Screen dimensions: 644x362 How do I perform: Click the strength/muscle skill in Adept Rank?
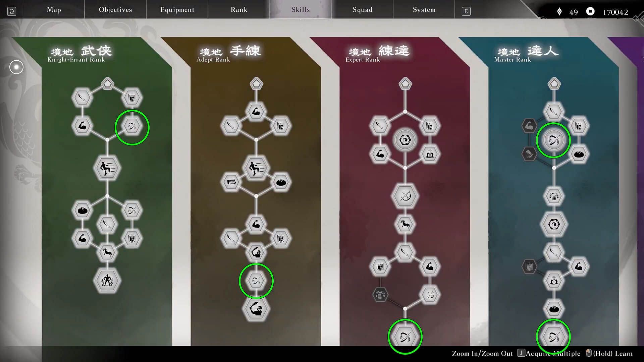256,111
